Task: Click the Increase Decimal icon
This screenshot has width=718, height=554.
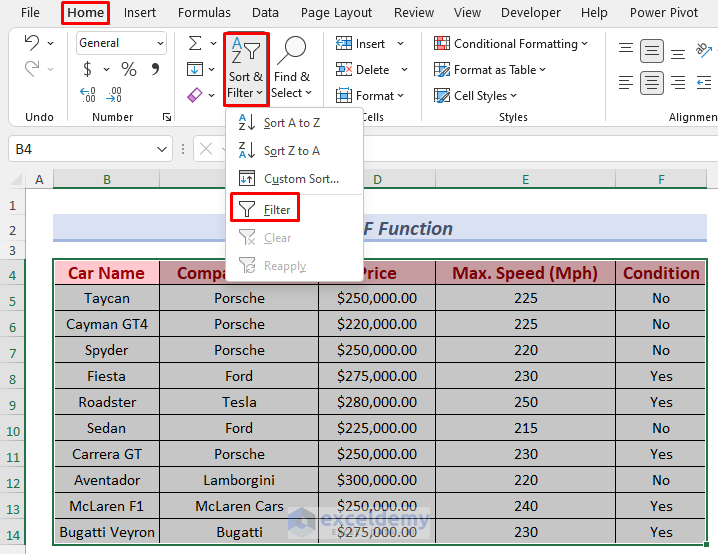Action: 87,95
